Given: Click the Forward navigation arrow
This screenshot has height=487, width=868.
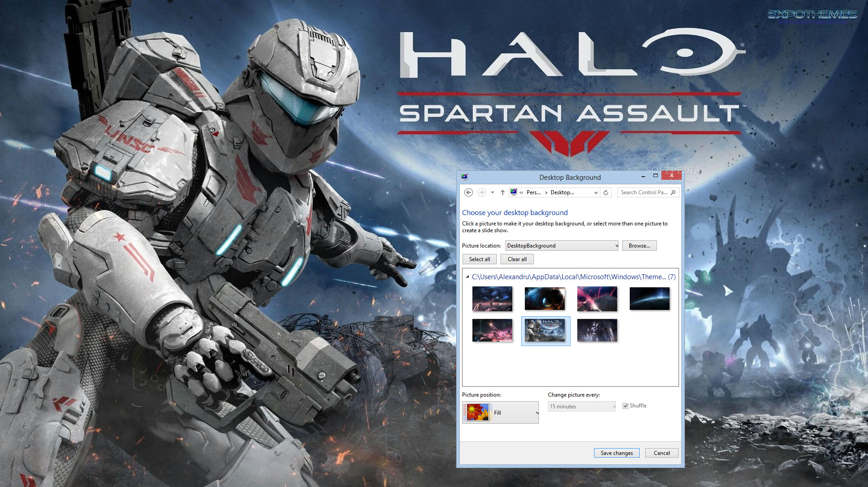Looking at the screenshot, I should (x=481, y=192).
